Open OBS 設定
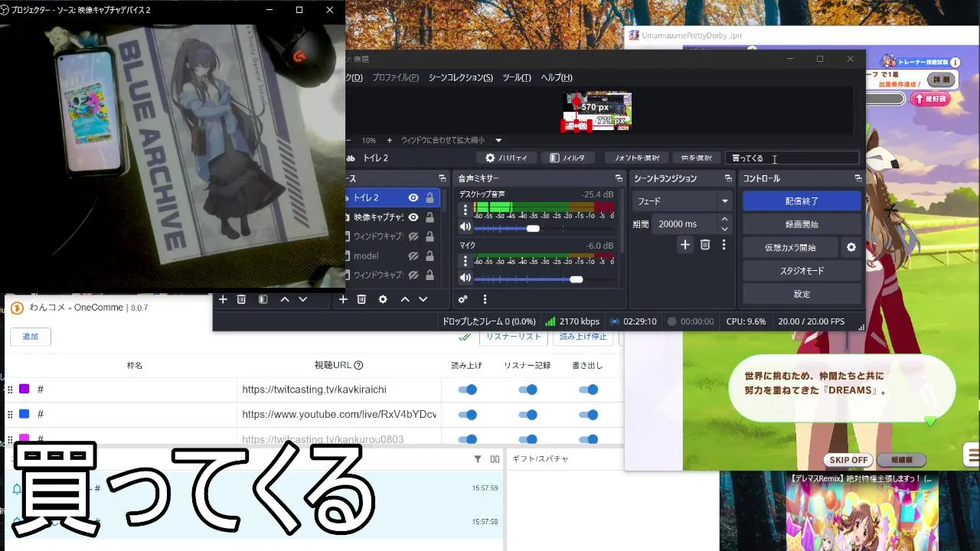This screenshot has height=551, width=980. 802,294
